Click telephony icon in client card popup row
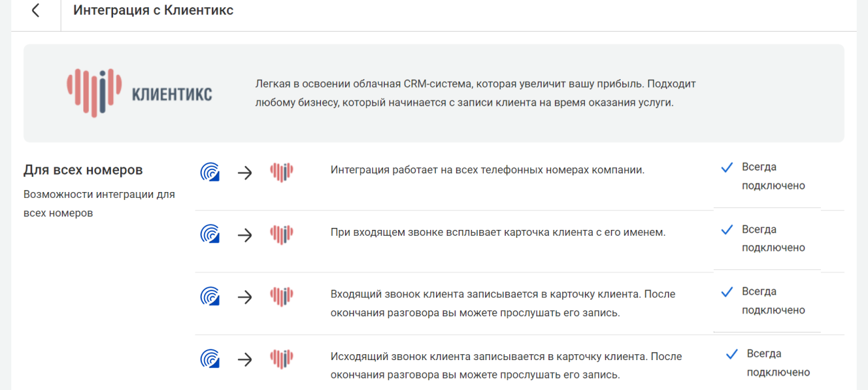This screenshot has height=390, width=868. (211, 235)
